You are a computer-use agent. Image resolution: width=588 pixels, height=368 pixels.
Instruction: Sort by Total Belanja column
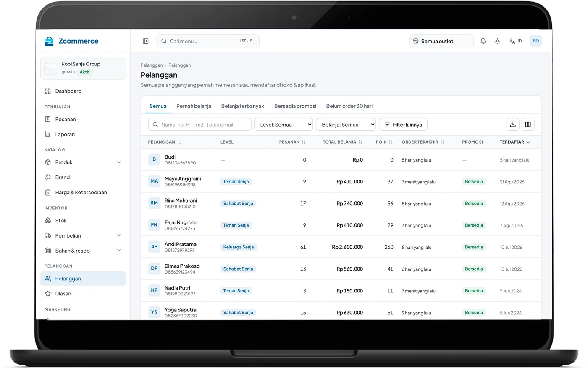[342, 142]
